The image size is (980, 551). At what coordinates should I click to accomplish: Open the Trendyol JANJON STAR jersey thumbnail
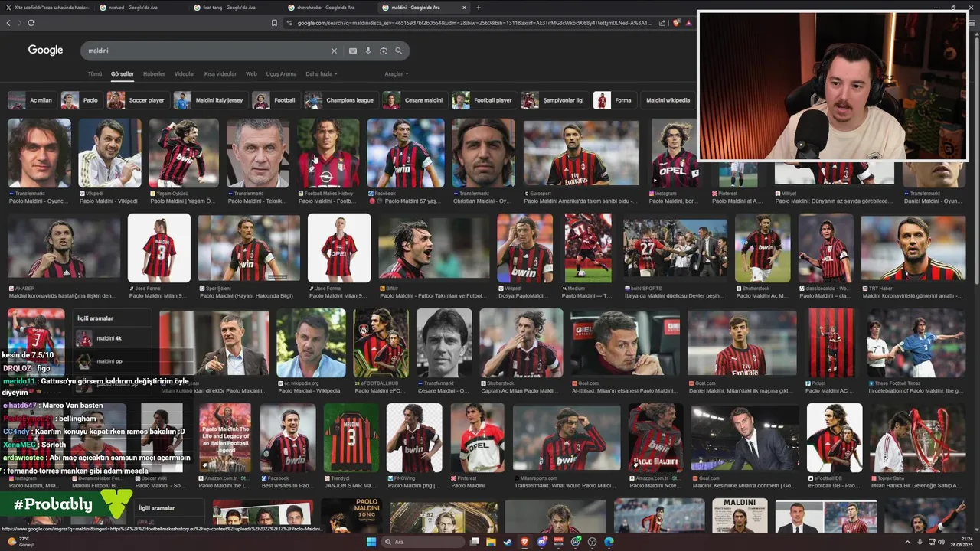pos(351,439)
